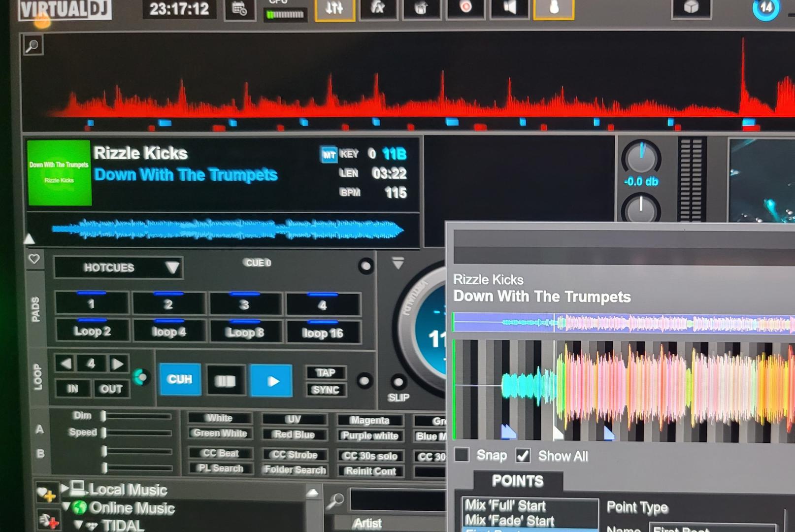Activate the loop 16 pad
The height and width of the screenshot is (532, 795).
tap(323, 333)
